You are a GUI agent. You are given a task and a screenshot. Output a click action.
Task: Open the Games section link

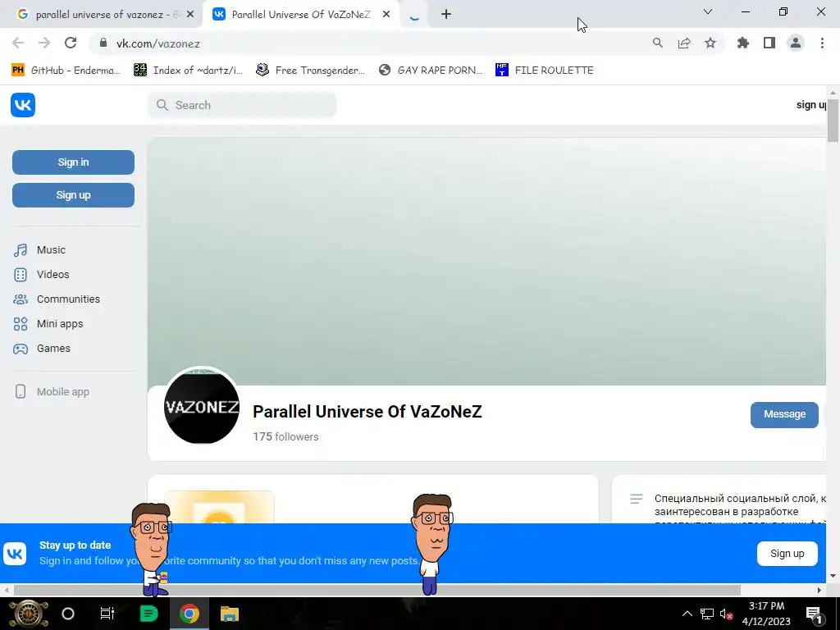pyautogui.click(x=53, y=348)
